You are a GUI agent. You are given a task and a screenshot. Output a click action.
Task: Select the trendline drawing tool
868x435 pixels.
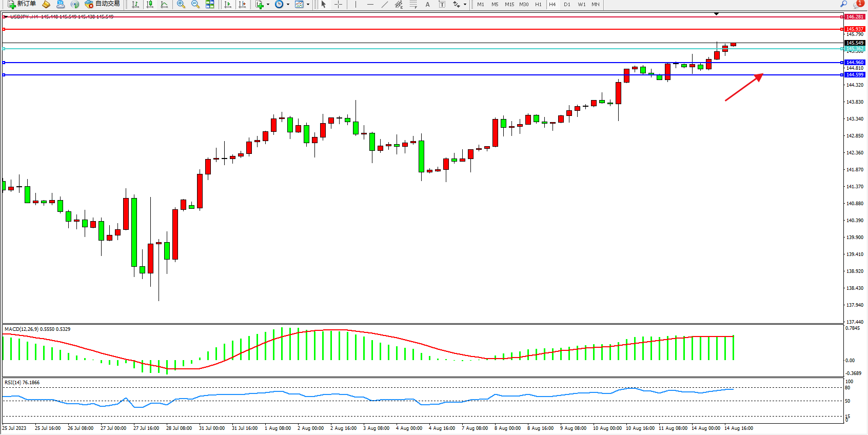click(x=385, y=4)
